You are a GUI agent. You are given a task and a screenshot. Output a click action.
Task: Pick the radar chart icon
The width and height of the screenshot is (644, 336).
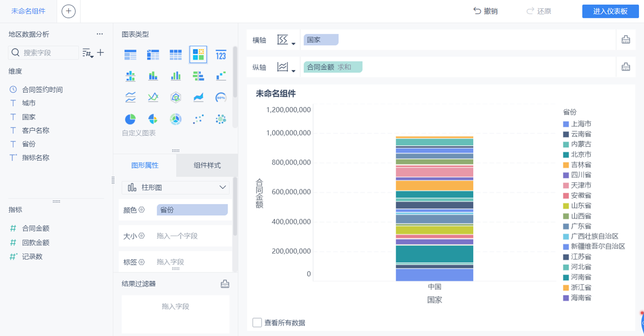(x=175, y=98)
